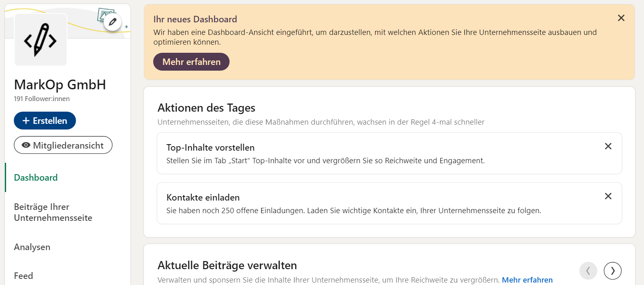The width and height of the screenshot is (644, 285).
Task: Click the 'Ihr neues Dashboard' banner title
Action: point(195,19)
